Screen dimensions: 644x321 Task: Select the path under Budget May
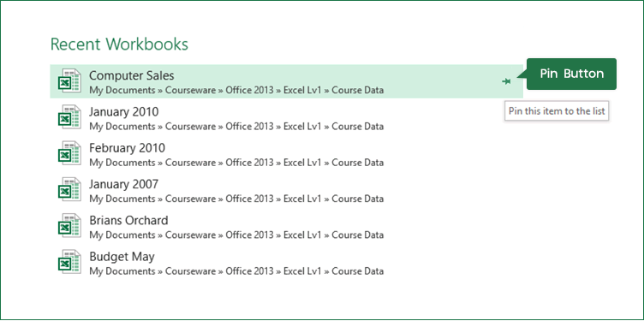(x=236, y=270)
